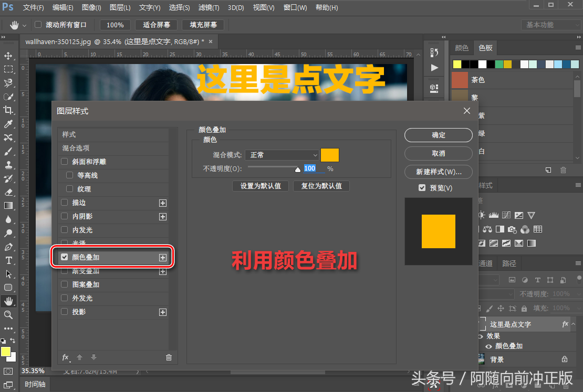Click the 确定 button

[x=439, y=135]
